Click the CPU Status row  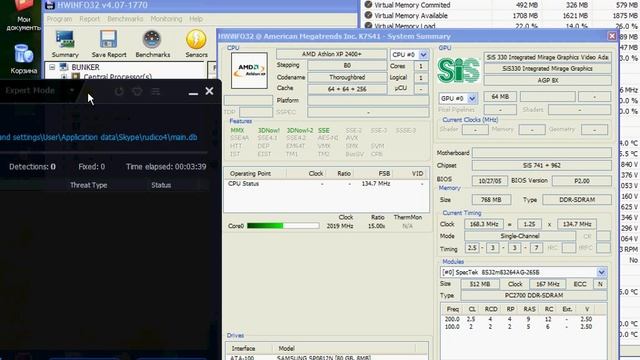327,184
